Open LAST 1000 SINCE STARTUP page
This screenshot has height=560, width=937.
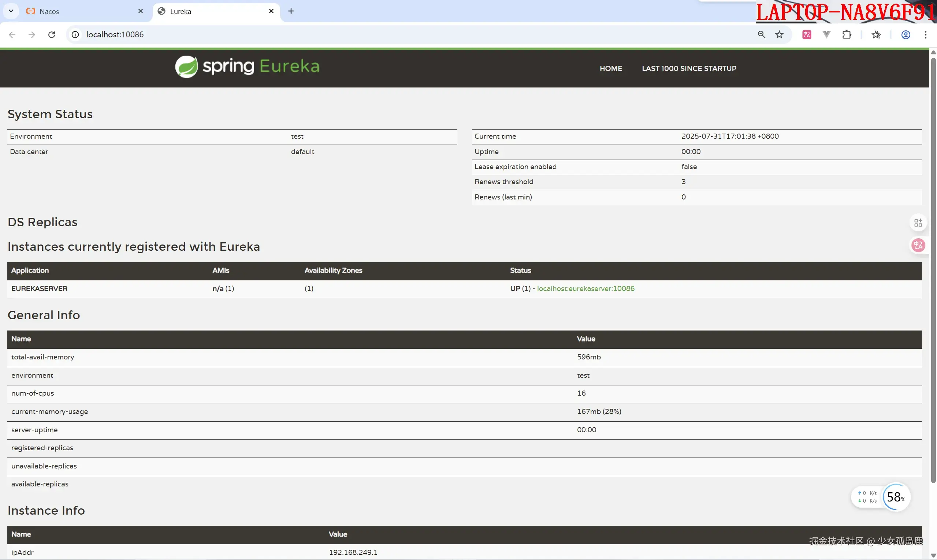tap(689, 68)
